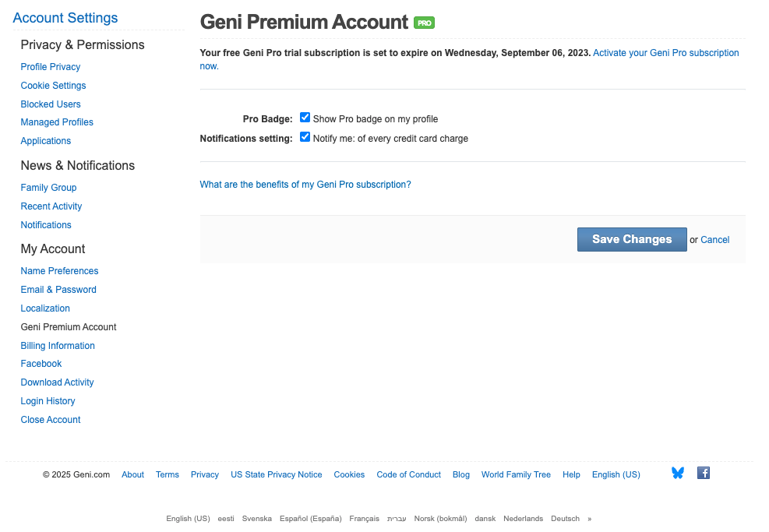Image resolution: width=769 pixels, height=532 pixels.
Task: Go to Billing Information in sidebar
Action: pos(58,346)
